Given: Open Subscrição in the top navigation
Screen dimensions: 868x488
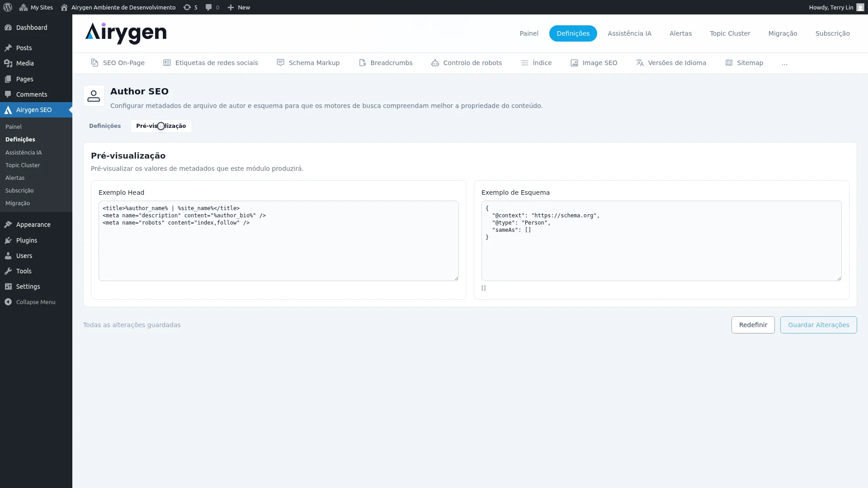Looking at the screenshot, I should 832,33.
